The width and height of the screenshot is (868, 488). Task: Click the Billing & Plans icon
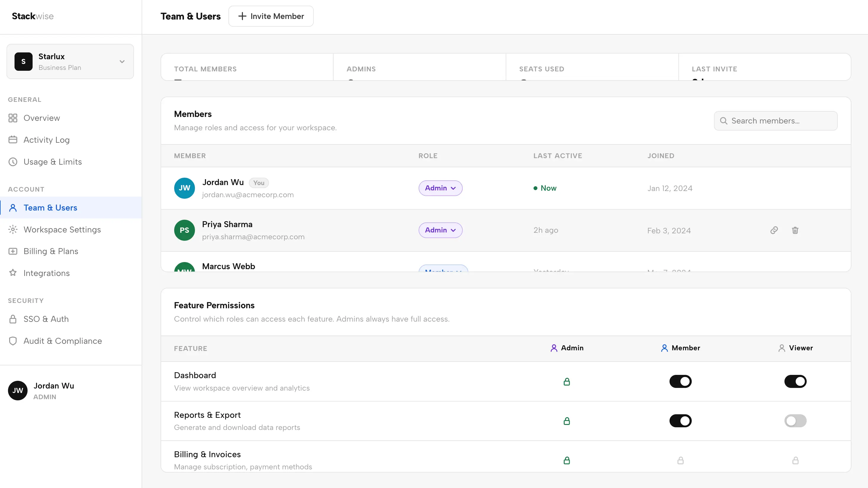(13, 251)
